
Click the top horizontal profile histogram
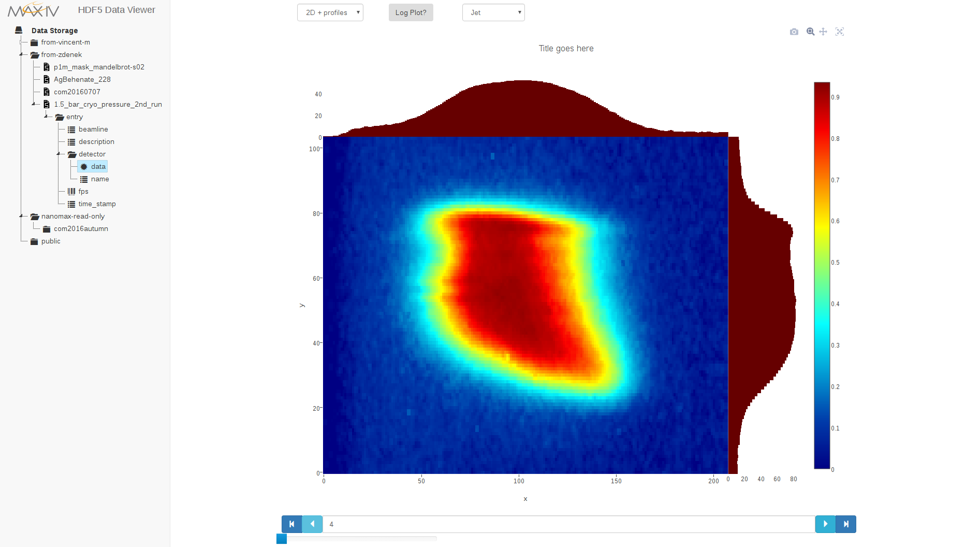(x=525, y=108)
